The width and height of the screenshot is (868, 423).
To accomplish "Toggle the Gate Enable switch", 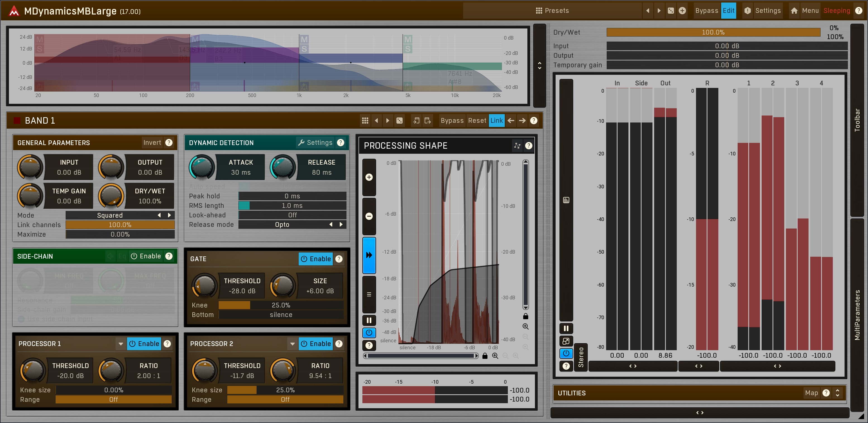I will click(x=316, y=259).
